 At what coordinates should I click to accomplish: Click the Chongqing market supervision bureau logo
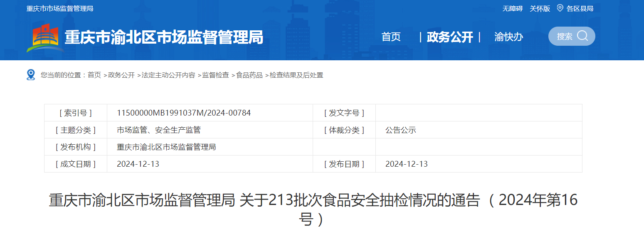click(x=45, y=38)
